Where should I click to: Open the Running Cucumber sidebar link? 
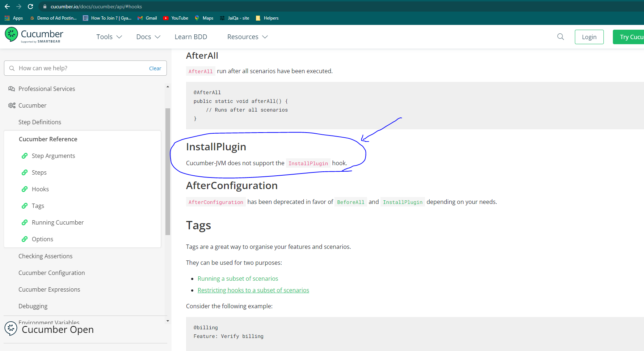pos(58,222)
